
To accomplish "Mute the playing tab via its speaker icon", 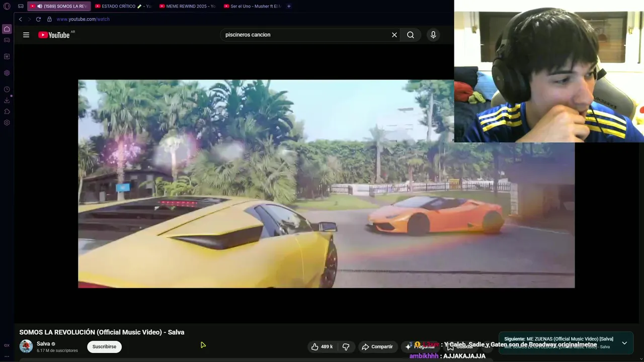I will [x=40, y=6].
